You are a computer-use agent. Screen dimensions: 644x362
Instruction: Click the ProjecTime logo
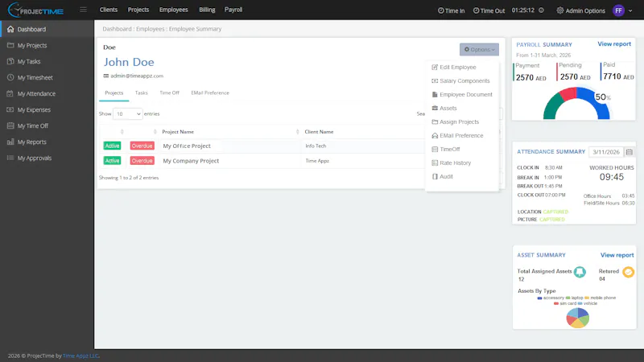coord(35,10)
